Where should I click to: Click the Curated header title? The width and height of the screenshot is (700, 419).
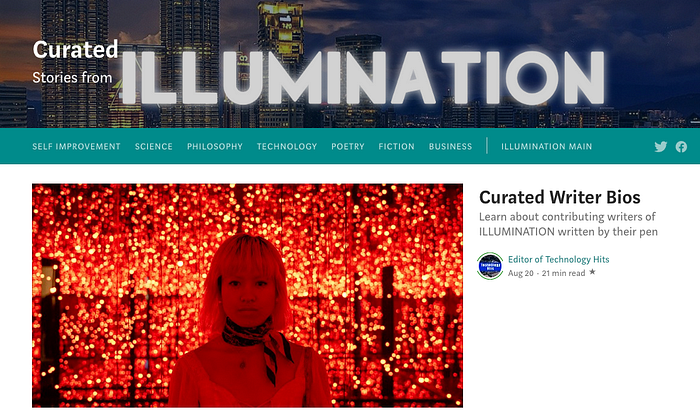(x=75, y=50)
